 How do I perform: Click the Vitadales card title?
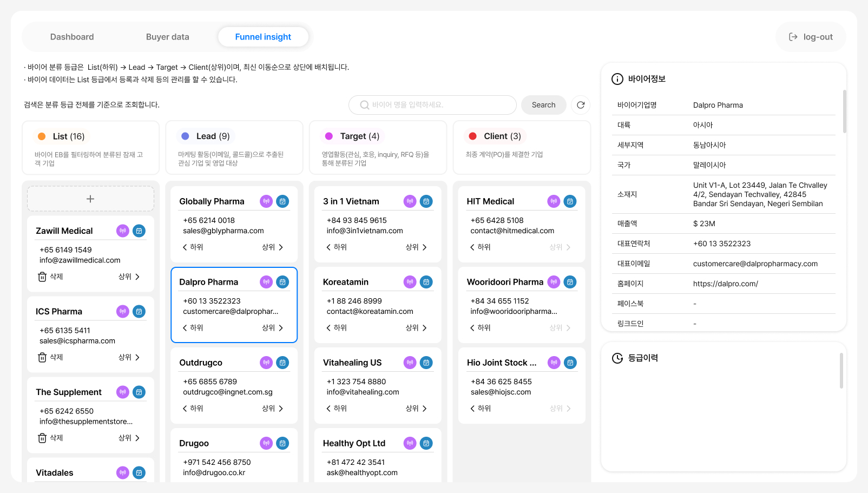54,473
